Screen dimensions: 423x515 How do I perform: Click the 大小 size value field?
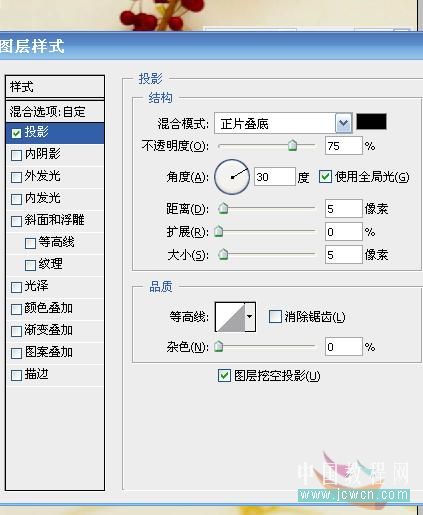pos(343,255)
